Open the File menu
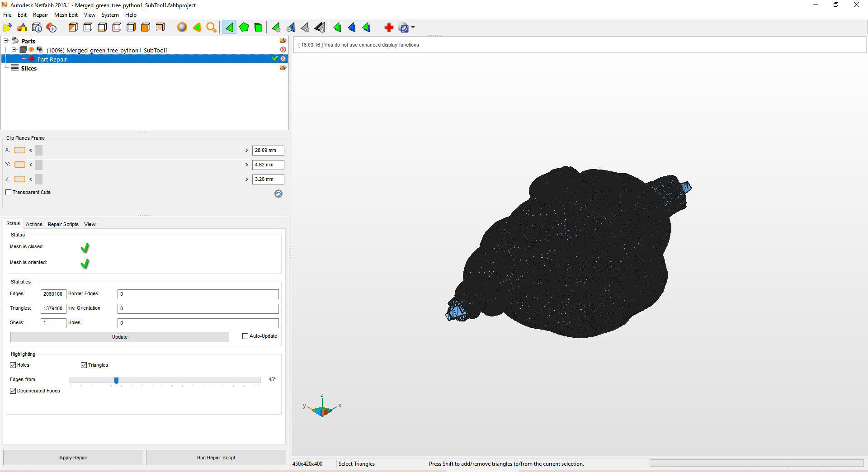The width and height of the screenshot is (868, 472). point(7,15)
